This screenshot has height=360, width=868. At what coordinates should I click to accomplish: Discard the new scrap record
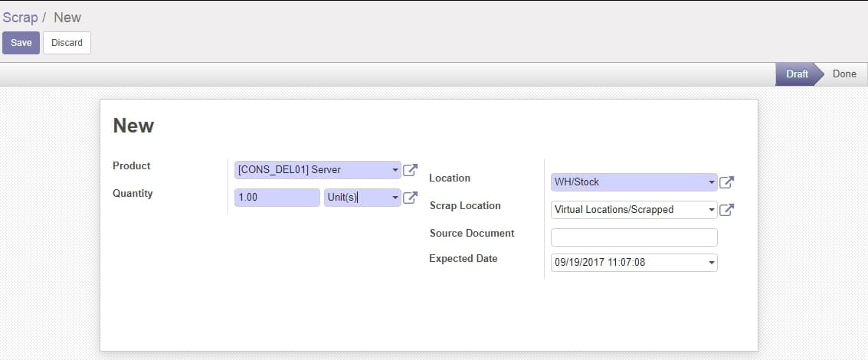click(x=67, y=43)
